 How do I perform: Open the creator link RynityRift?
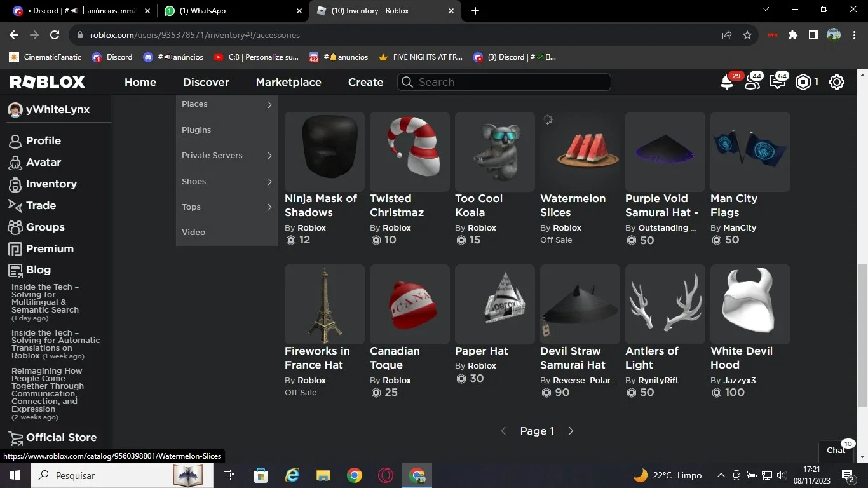(658, 381)
